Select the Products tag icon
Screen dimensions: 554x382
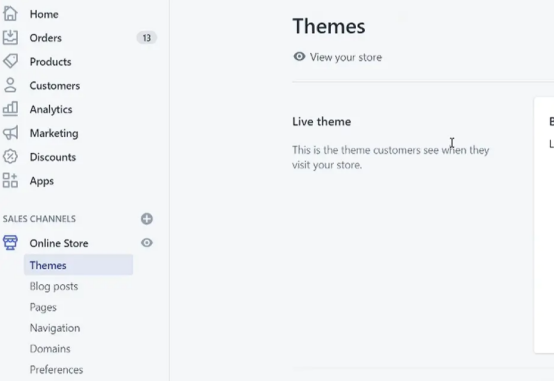pos(10,61)
